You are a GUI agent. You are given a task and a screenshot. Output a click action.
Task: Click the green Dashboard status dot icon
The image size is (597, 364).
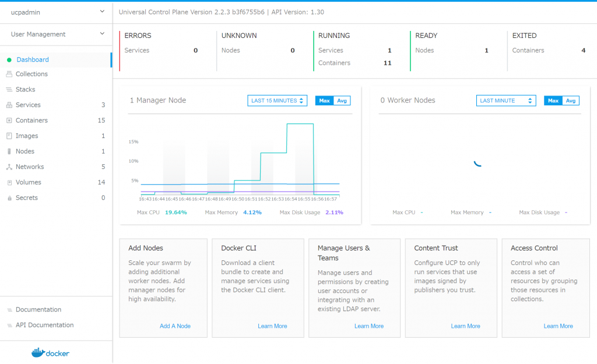pos(9,60)
